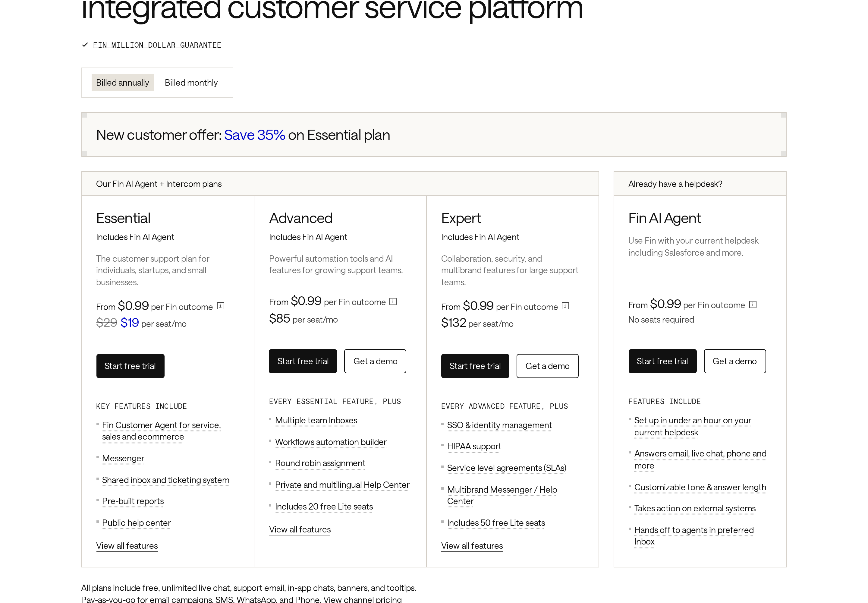Click the Essential plan heading
Screen dimensions: 868x603
(123, 218)
